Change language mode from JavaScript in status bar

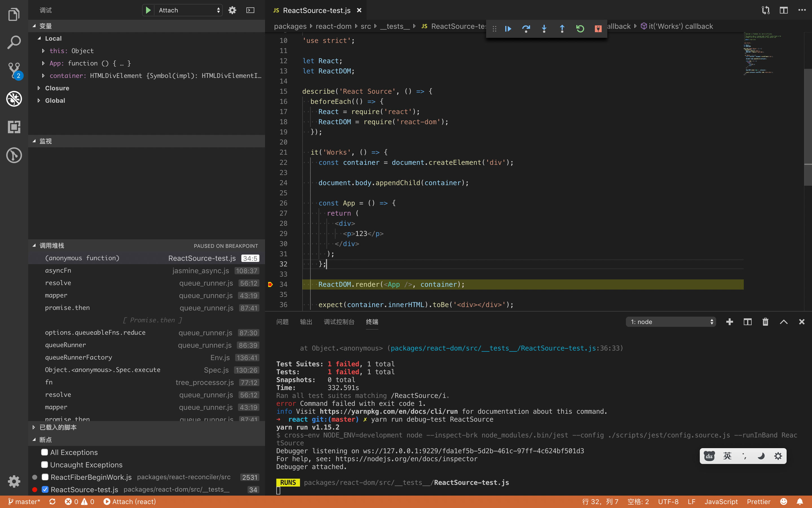click(721, 502)
